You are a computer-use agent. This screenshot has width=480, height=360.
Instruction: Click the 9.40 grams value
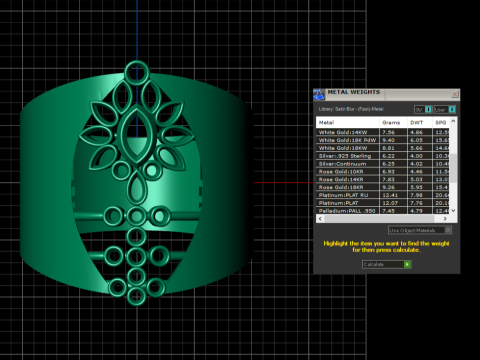point(389,140)
